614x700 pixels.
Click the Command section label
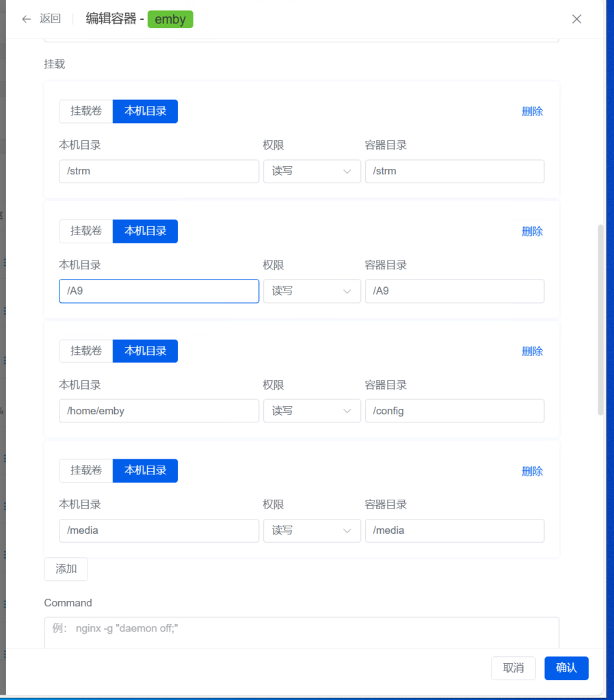click(68, 603)
